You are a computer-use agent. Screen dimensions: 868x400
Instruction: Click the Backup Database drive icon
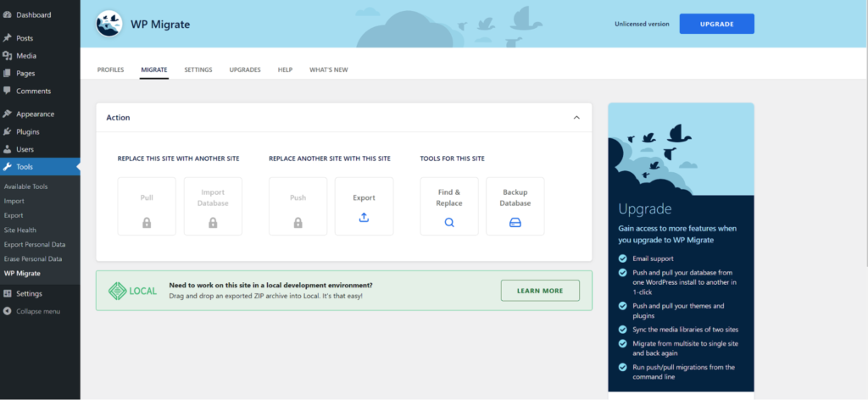pos(515,223)
